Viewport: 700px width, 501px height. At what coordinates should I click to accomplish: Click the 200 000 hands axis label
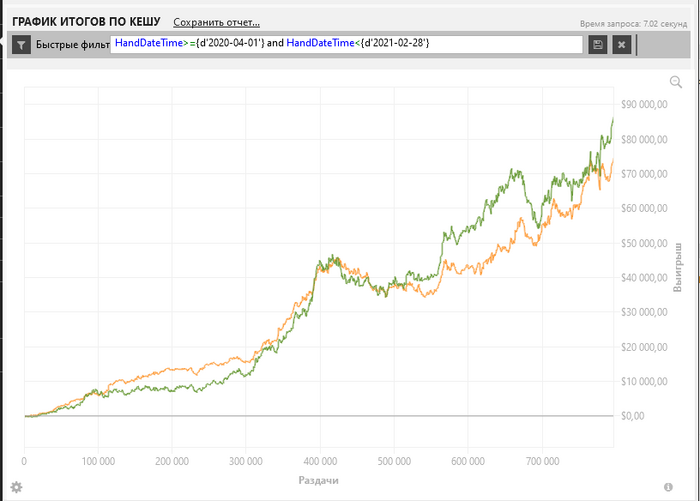click(172, 461)
